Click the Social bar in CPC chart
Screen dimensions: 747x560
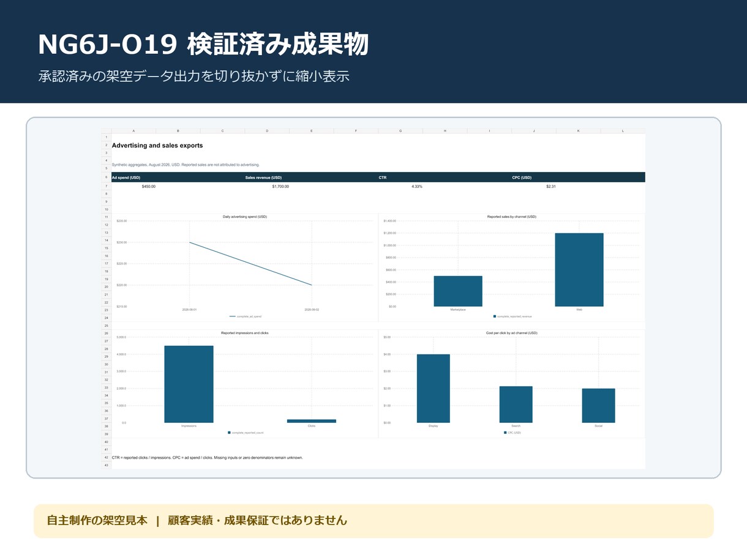599,406
